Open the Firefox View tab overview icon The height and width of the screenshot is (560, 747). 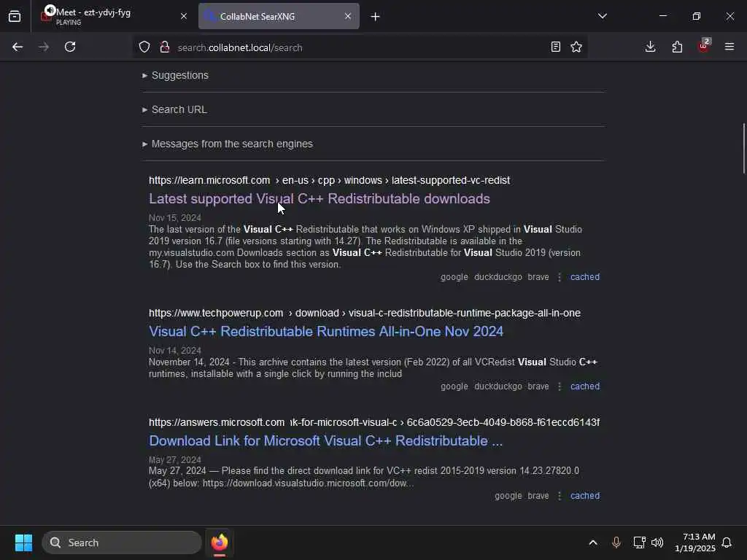coord(15,16)
